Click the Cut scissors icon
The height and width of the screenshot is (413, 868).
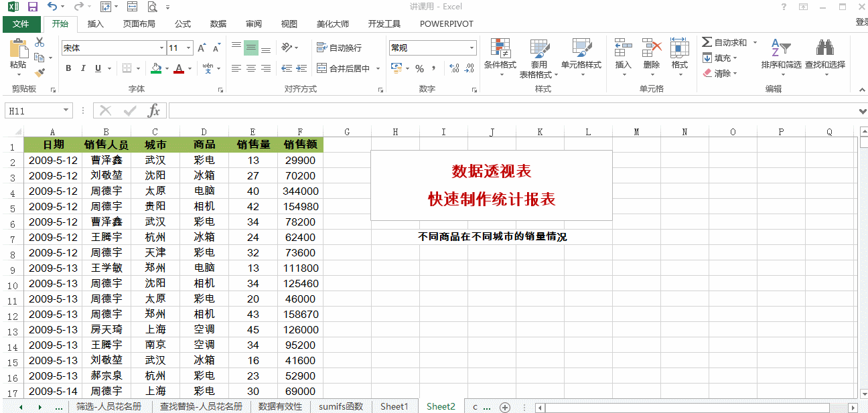pos(40,42)
